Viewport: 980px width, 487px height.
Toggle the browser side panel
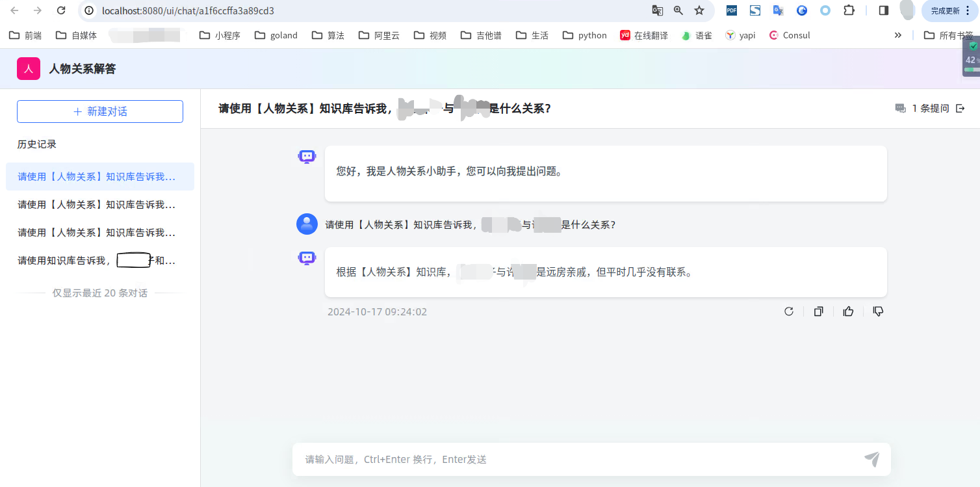coord(883,10)
